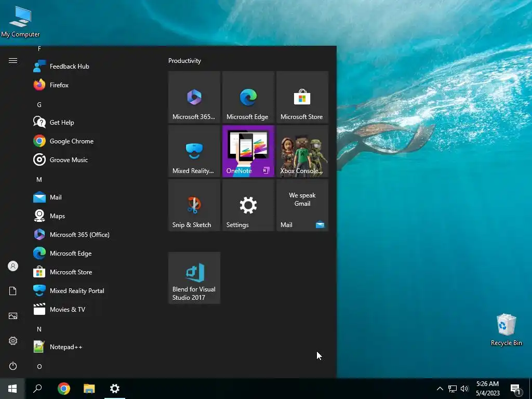
Task: Open Documents from the Start sidebar
Action: coord(13,291)
